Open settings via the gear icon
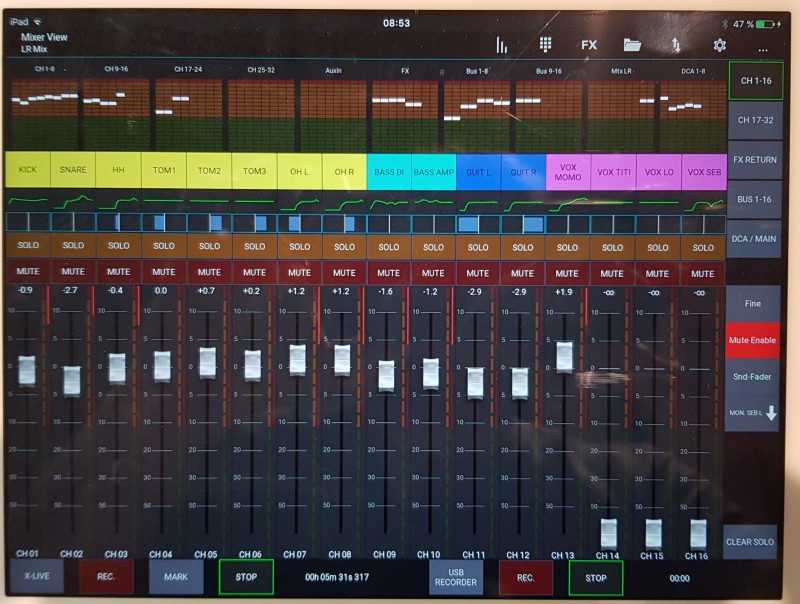This screenshot has width=800, height=604. (x=720, y=45)
